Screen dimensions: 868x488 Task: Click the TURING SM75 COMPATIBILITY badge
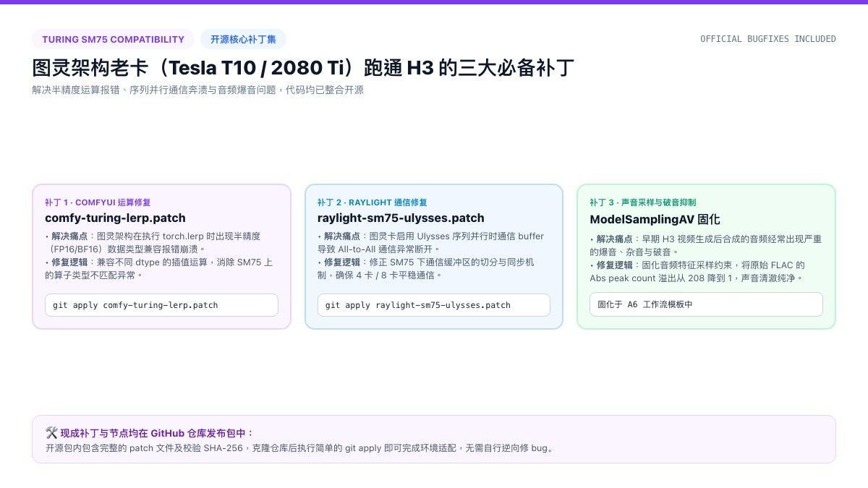tap(113, 39)
